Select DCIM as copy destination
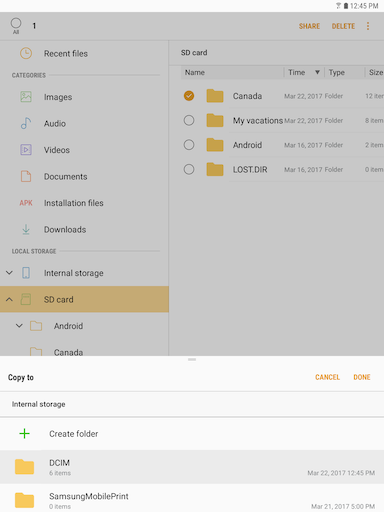Image resolution: width=384 pixels, height=512 pixels. (192, 467)
